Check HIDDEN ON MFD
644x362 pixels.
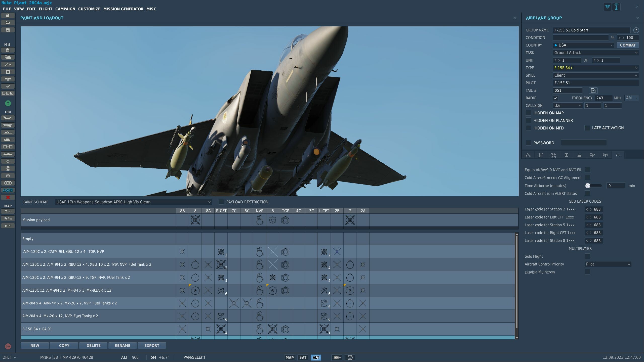[x=529, y=128]
